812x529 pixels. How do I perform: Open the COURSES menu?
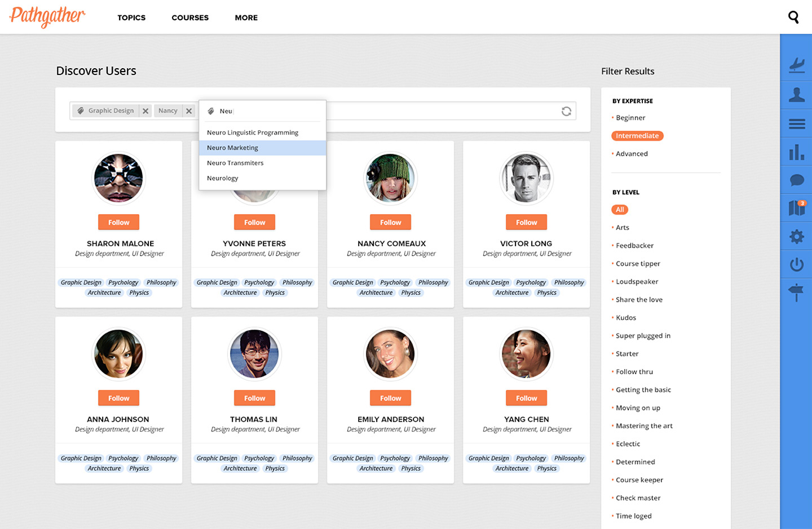pyautogui.click(x=190, y=17)
